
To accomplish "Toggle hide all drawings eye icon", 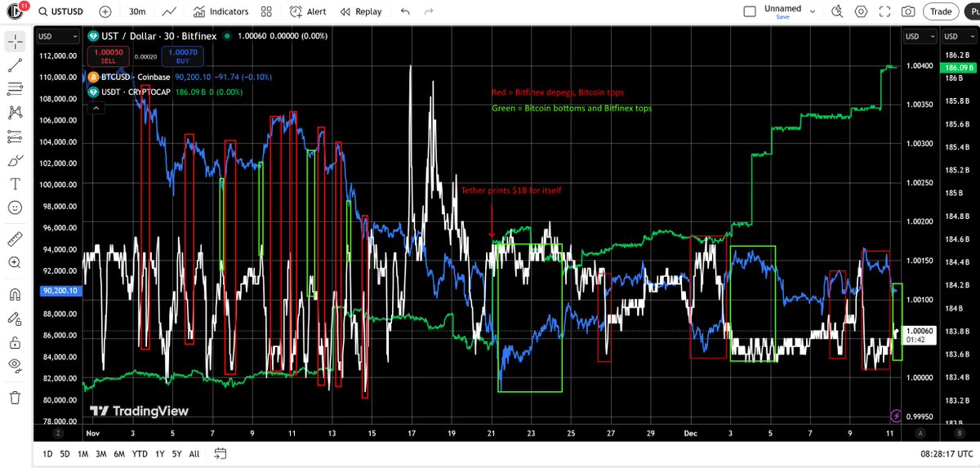I will pyautogui.click(x=15, y=366).
